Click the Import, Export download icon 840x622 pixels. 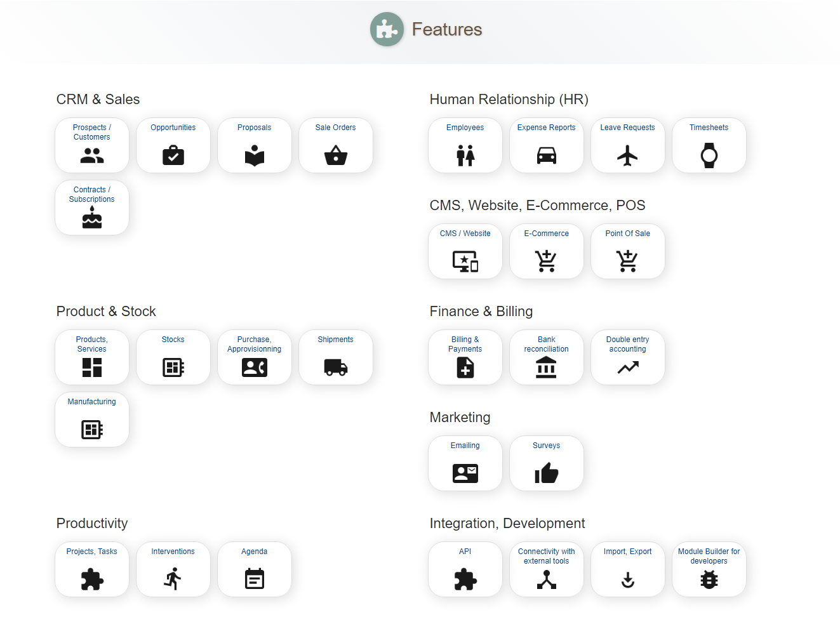tap(627, 579)
